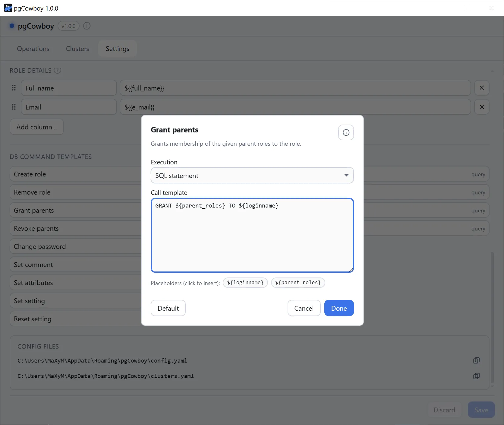The height and width of the screenshot is (425, 504).
Task: Switch to the Operations tab
Action: 33,49
